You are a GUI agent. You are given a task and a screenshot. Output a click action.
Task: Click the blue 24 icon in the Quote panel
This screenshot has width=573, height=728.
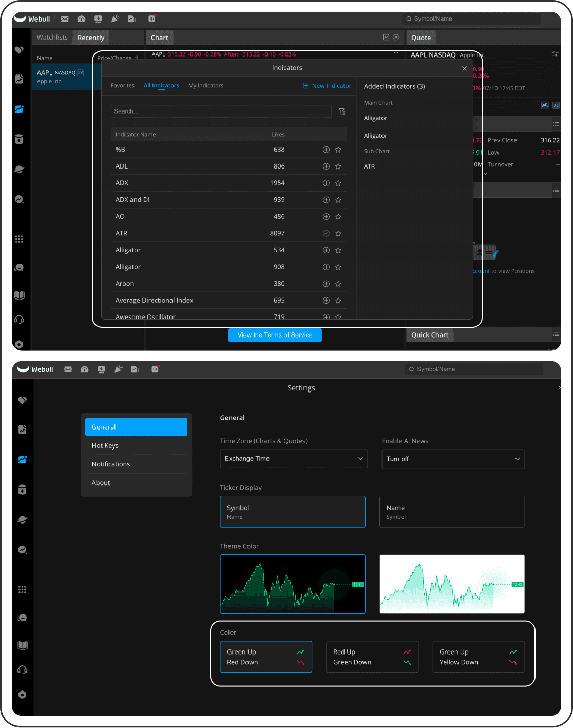(556, 105)
